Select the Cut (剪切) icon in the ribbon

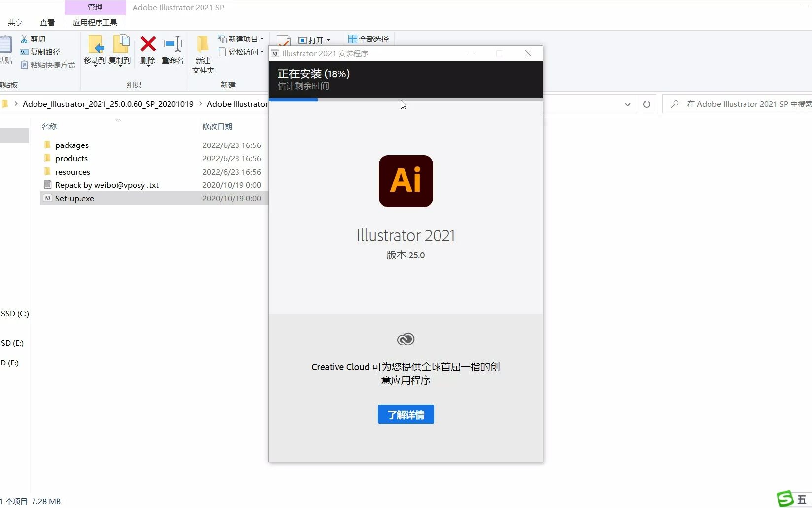(x=34, y=39)
